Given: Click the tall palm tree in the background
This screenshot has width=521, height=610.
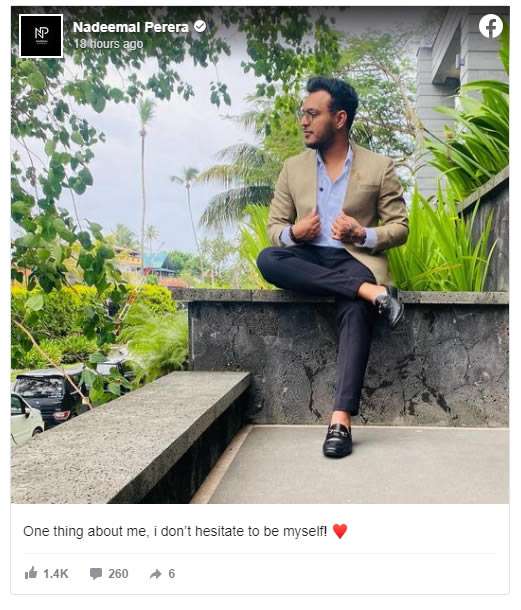Looking at the screenshot, I should [x=144, y=175].
